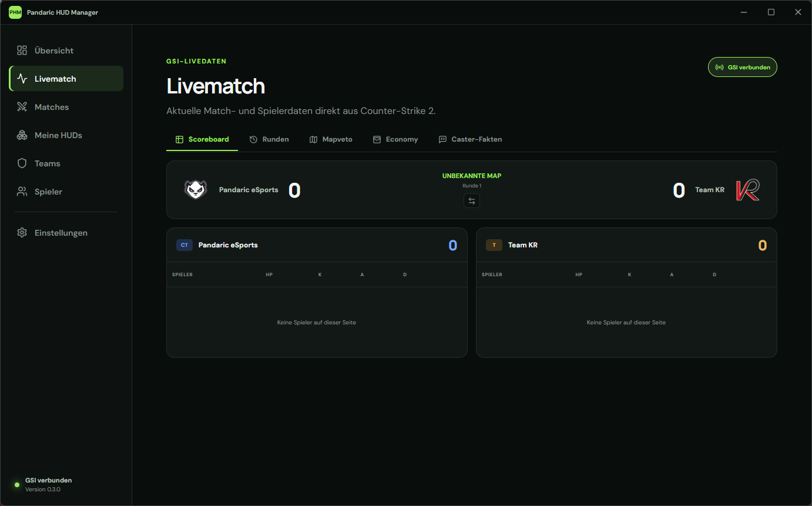Click the Version 0.3.0 text
This screenshot has width=812, height=506.
[43, 490]
